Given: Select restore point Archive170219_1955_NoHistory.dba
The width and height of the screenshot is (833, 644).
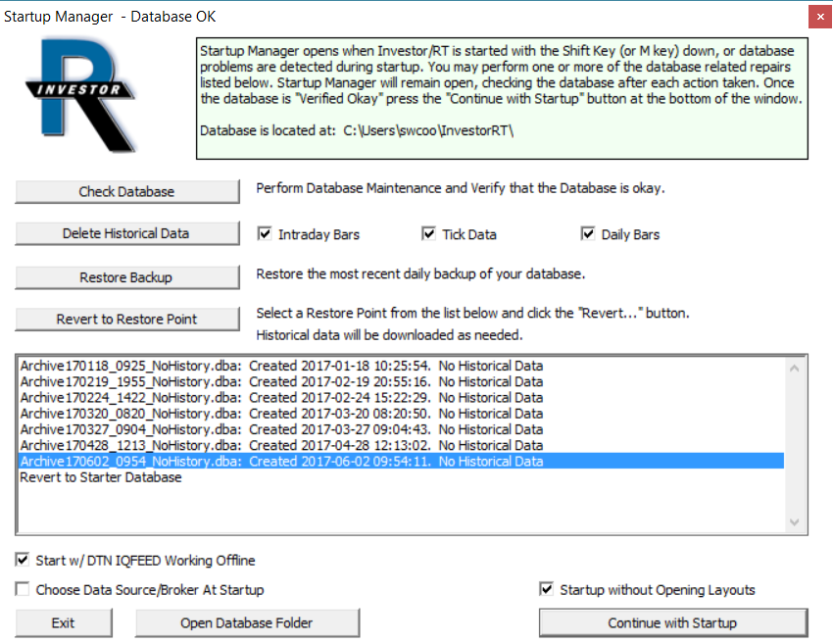Looking at the screenshot, I should pos(401,381).
